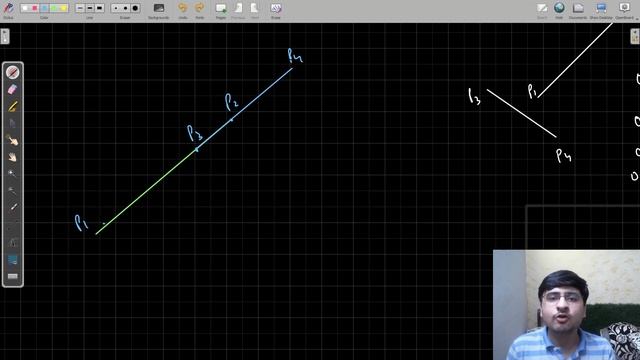Pick the red pen color

(35, 8)
